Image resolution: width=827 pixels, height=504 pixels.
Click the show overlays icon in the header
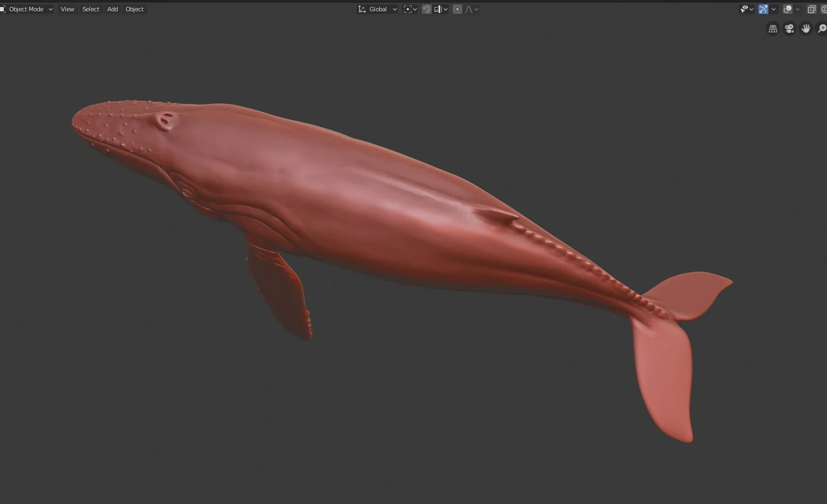click(788, 9)
